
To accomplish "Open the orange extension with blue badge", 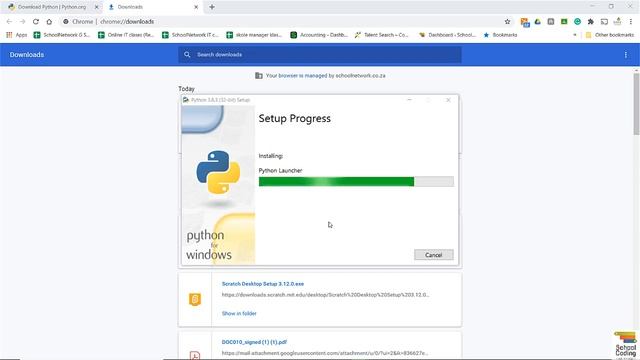I will [x=524, y=22].
